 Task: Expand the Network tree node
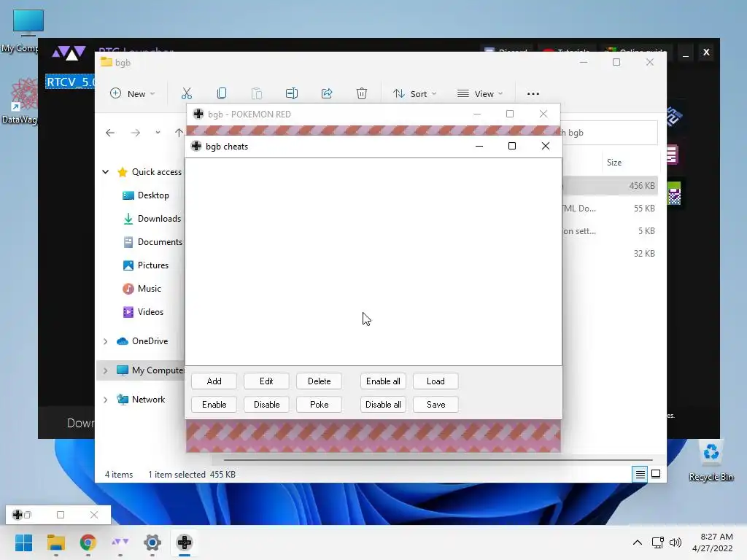coord(106,400)
